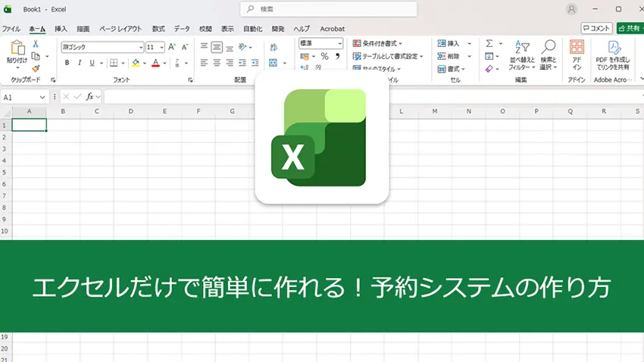Viewport: 644px width, 362px height.
Task: Toggle bold formatting
Action: pyautogui.click(x=67, y=63)
